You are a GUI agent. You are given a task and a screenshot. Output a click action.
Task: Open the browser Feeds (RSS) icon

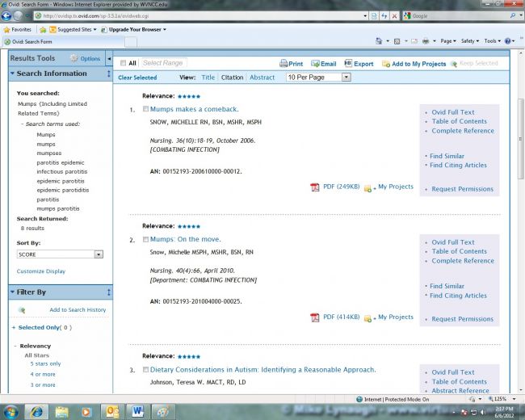[x=397, y=41]
